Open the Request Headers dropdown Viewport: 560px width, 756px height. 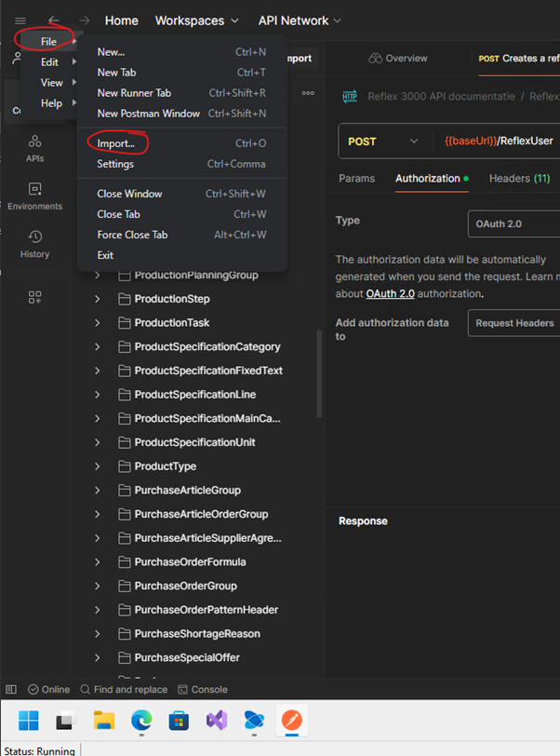513,323
